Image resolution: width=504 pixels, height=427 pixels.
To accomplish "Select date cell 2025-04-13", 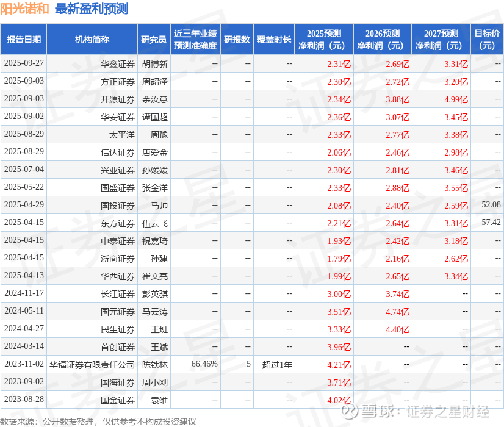I will 24,275.
